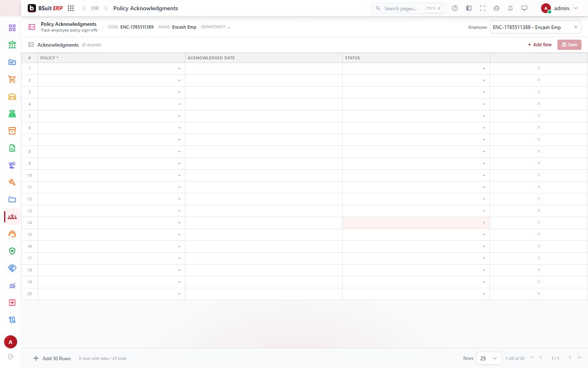Open the AI assistant robot icon
588x368 pixels.
tap(497, 8)
